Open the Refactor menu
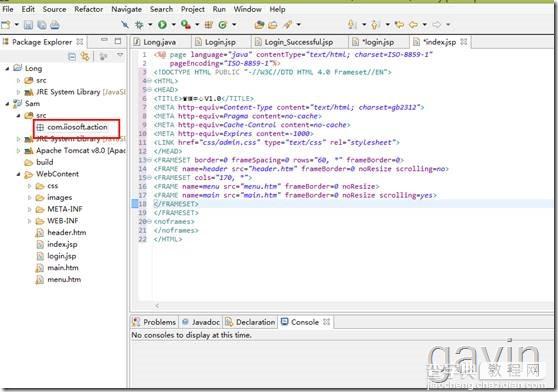This screenshot has width=558, height=392. (x=89, y=9)
